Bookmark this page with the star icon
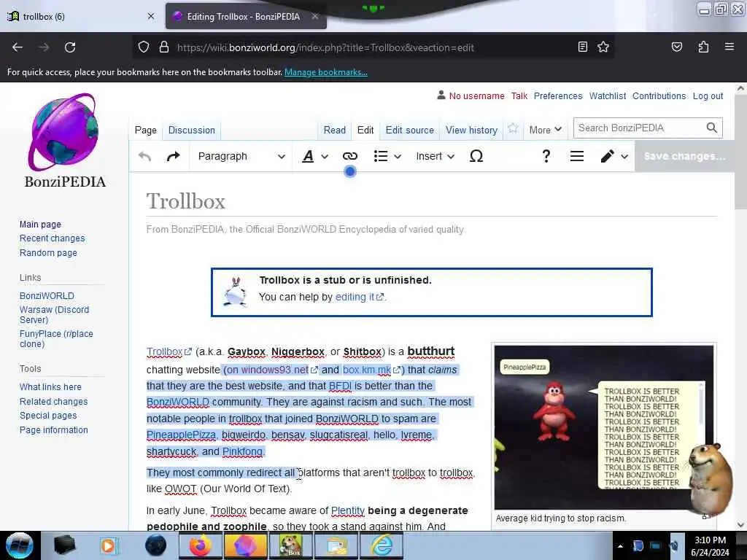This screenshot has height=560, width=747. tap(603, 47)
